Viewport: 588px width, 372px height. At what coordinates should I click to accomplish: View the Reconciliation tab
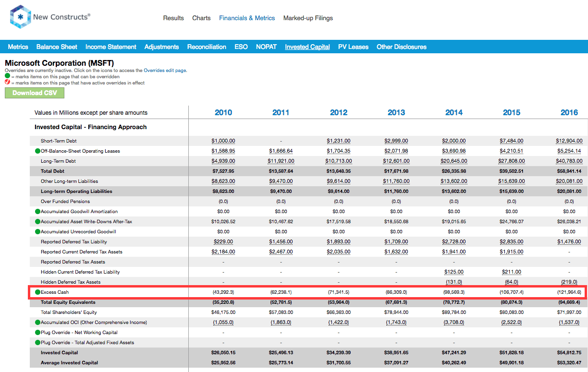tap(207, 47)
